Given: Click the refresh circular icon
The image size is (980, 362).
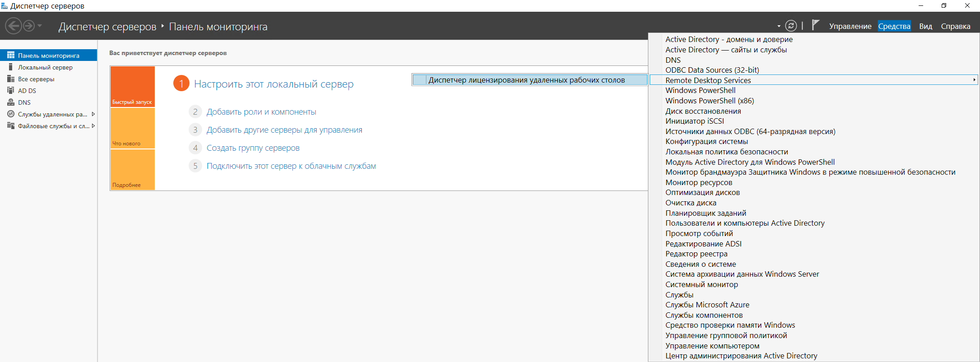Looking at the screenshot, I should tap(791, 26).
